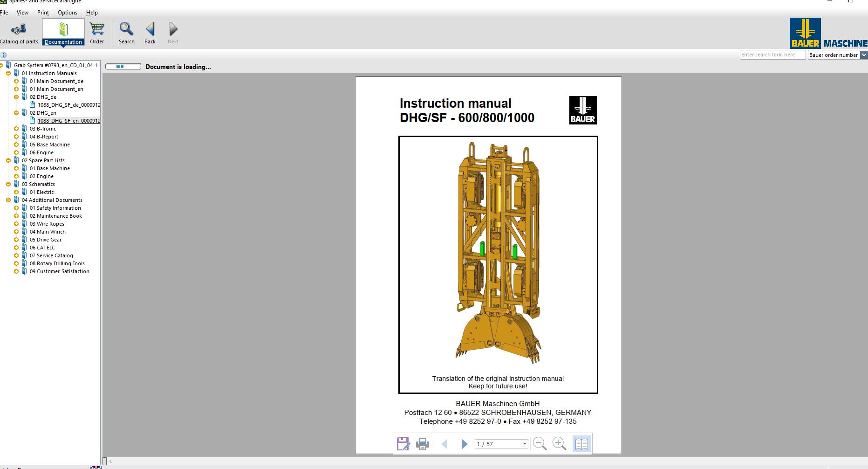Click the search term input field

click(x=772, y=55)
